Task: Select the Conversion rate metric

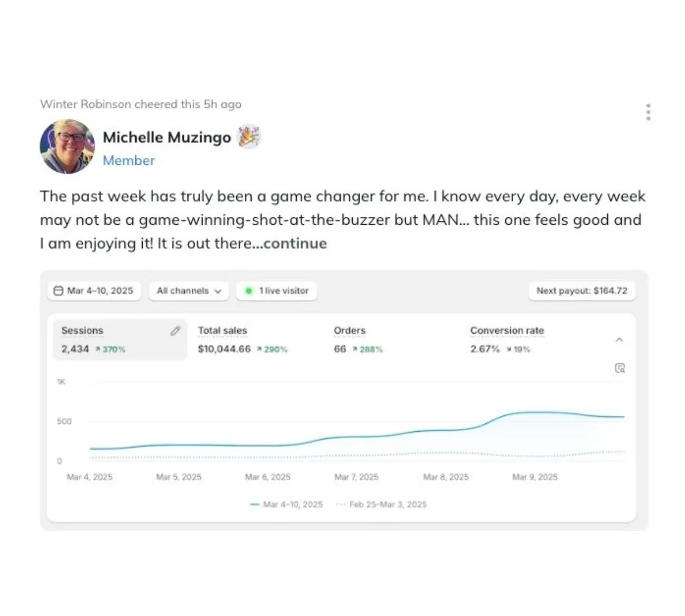Action: 507,339
